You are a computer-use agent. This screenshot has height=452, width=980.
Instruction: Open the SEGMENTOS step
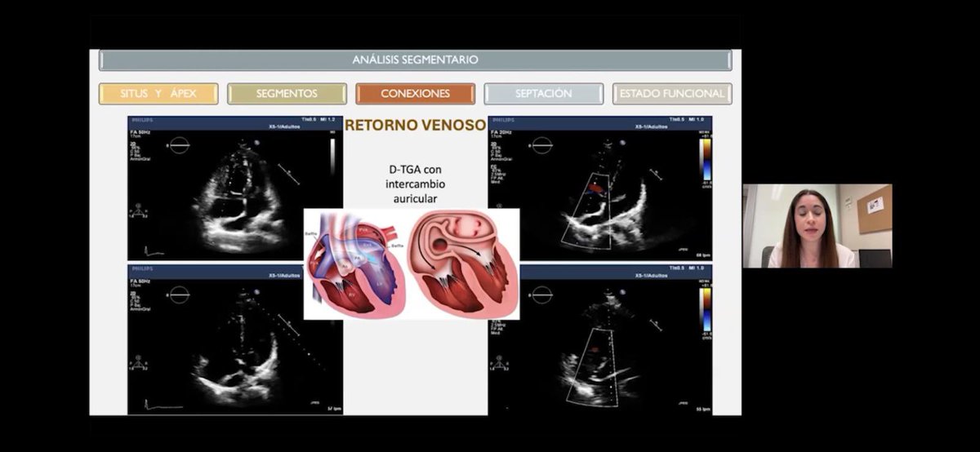point(287,94)
